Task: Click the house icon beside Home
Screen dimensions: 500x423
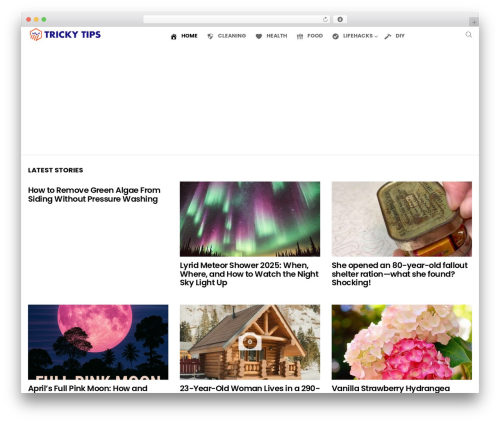Action: 174,36
